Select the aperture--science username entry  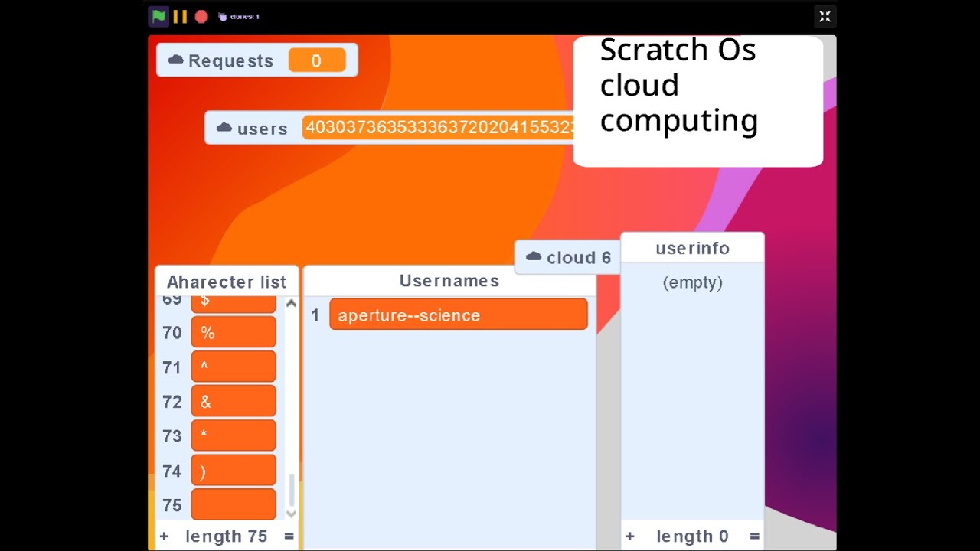[459, 315]
